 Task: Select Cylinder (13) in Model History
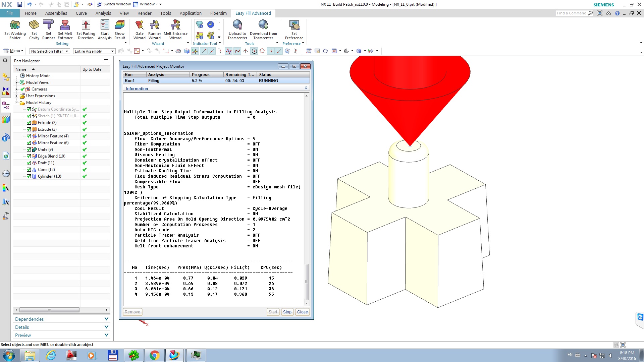50,176
